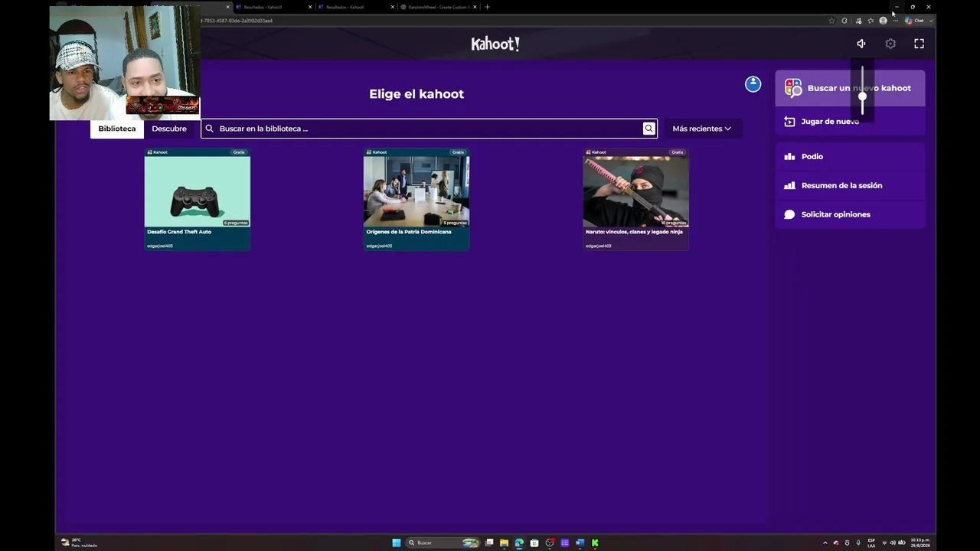Switch to RandomWheel browser tab
This screenshot has width=980, height=551.
tap(438, 7)
